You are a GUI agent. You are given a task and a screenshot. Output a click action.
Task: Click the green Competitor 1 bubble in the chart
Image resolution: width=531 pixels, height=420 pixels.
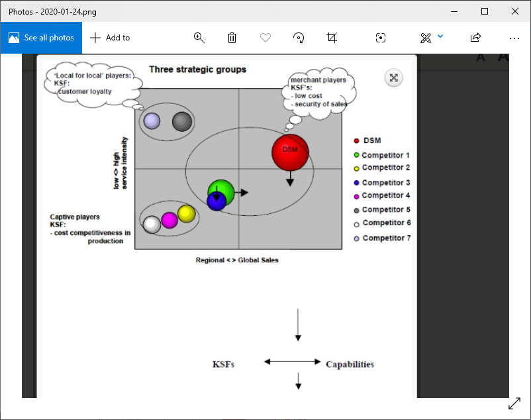coord(224,187)
